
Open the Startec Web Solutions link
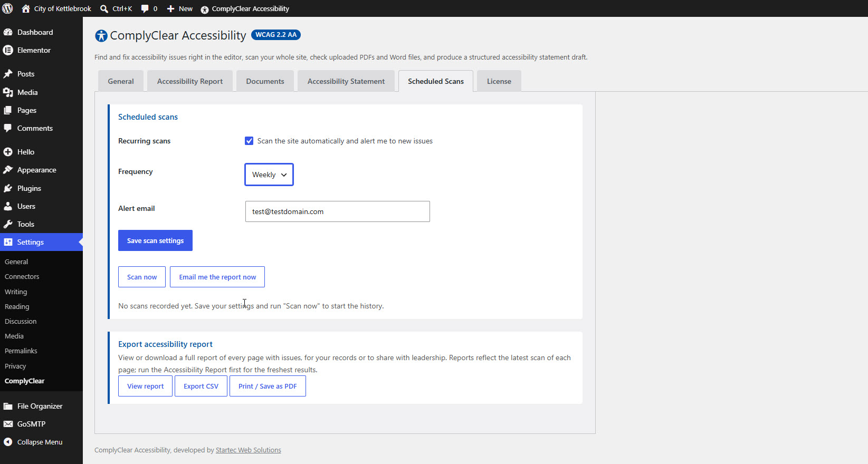click(249, 450)
